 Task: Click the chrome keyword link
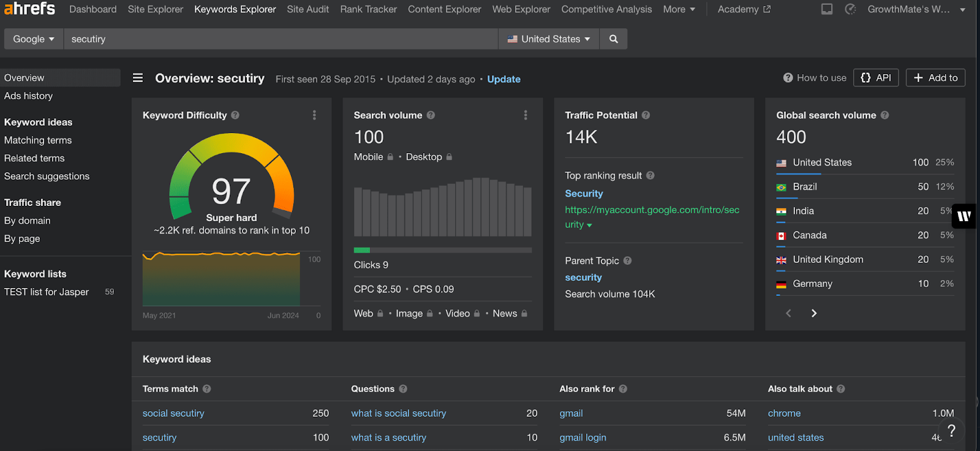pos(784,413)
